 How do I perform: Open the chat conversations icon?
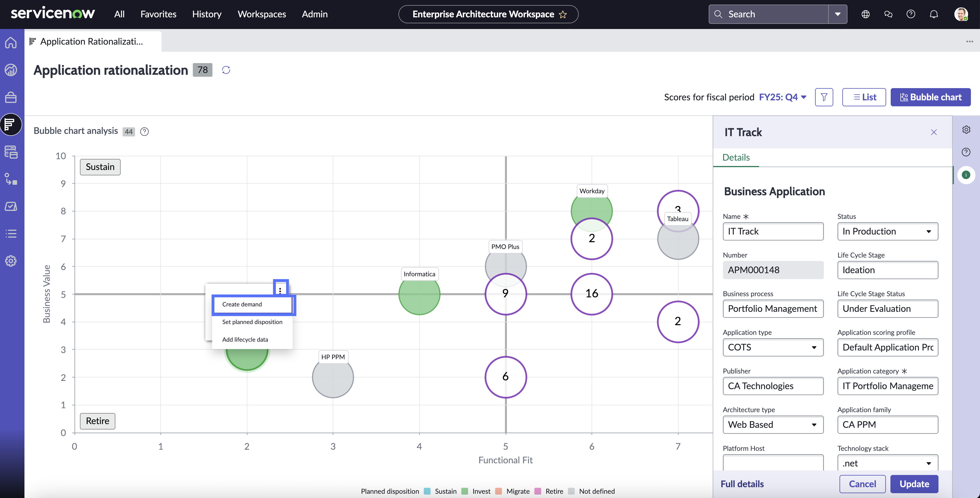888,14
